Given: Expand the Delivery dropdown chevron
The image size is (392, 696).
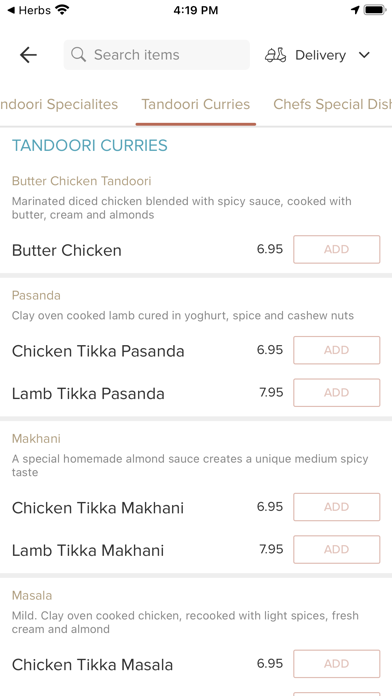Looking at the screenshot, I should coord(364,55).
